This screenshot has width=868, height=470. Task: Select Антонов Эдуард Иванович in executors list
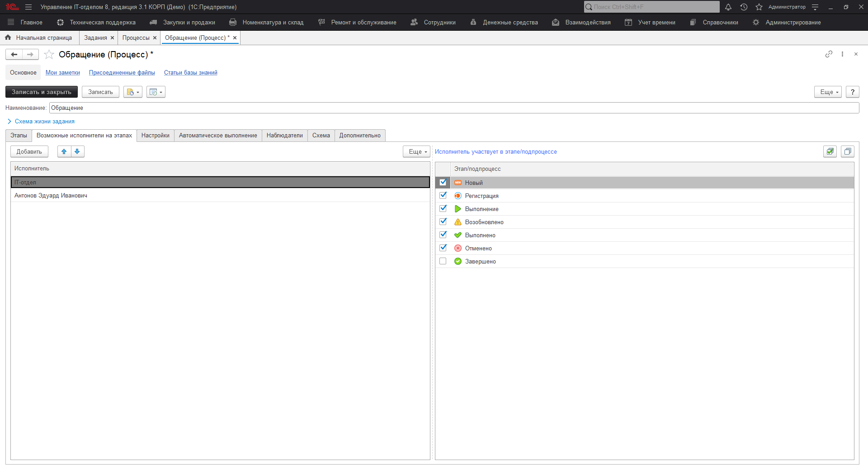50,195
